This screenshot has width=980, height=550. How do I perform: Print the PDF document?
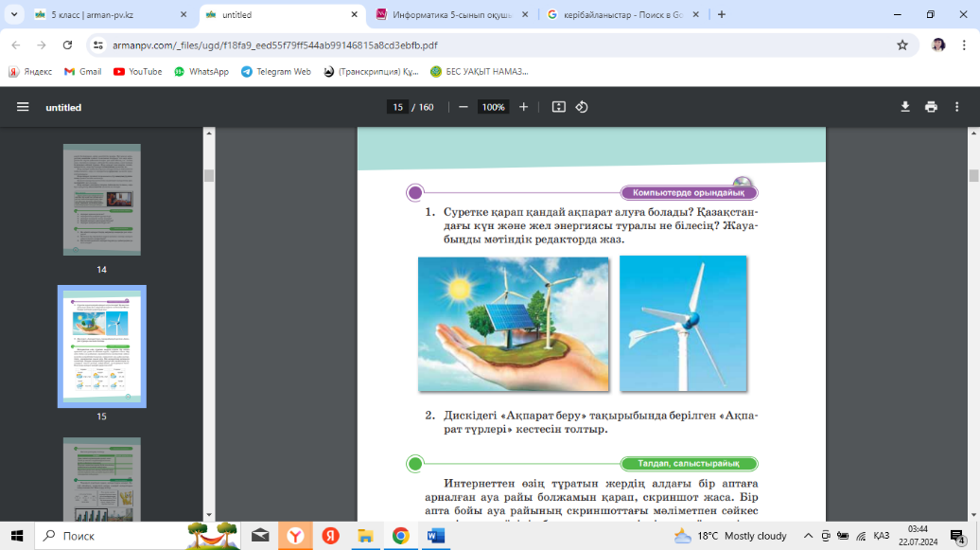click(x=931, y=107)
